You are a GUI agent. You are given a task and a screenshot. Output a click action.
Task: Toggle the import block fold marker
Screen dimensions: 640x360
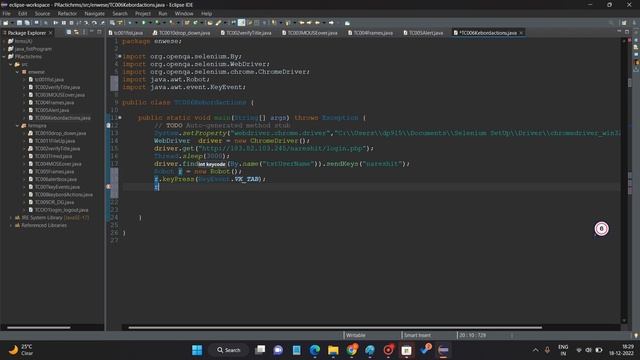click(120, 56)
